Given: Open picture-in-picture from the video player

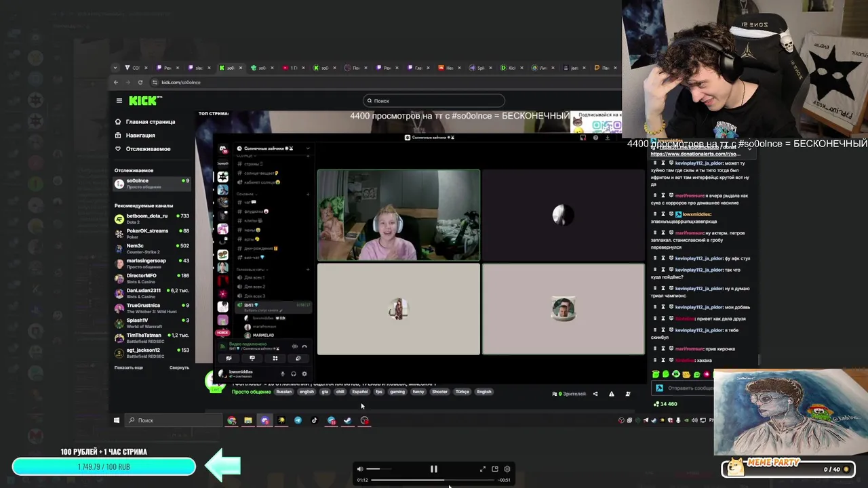Looking at the screenshot, I should click(x=495, y=469).
